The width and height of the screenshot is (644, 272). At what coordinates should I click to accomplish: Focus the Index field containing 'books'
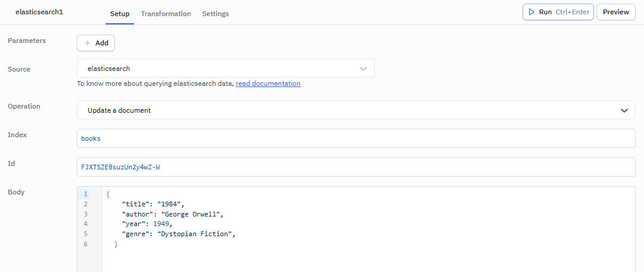(x=356, y=138)
